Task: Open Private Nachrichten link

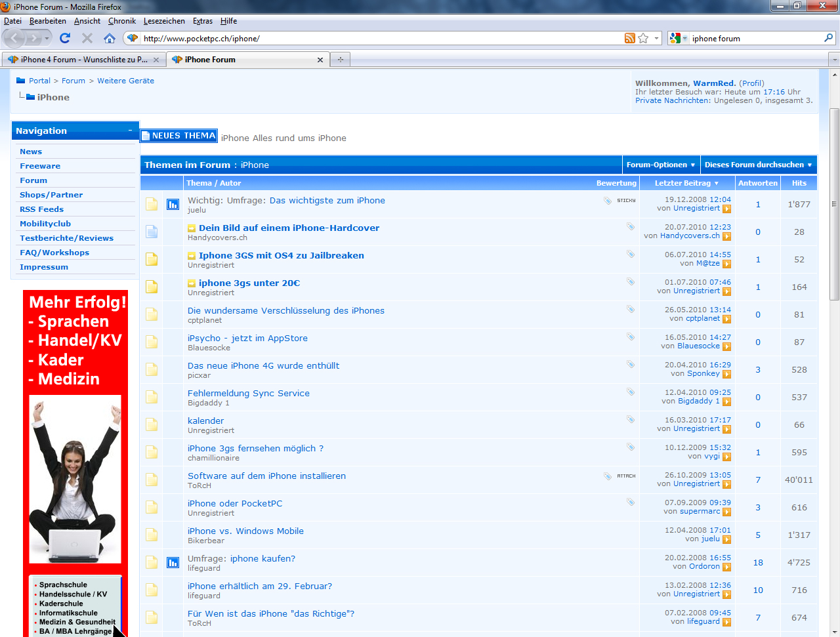Action: pos(672,100)
